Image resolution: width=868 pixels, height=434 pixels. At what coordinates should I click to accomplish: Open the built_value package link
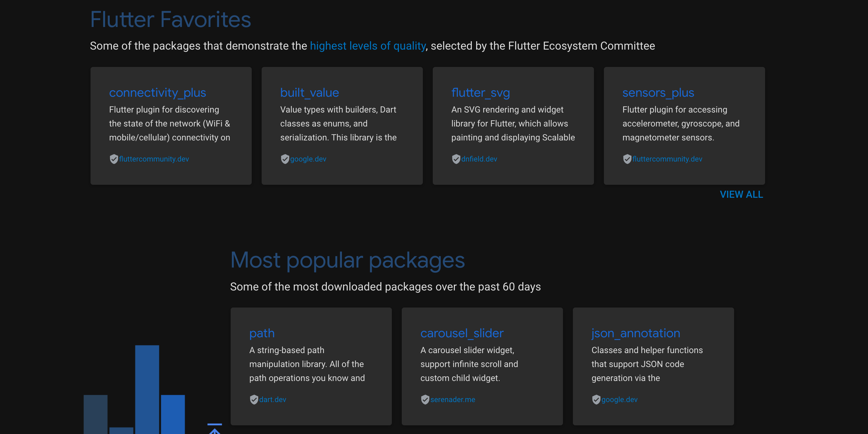[x=309, y=93]
